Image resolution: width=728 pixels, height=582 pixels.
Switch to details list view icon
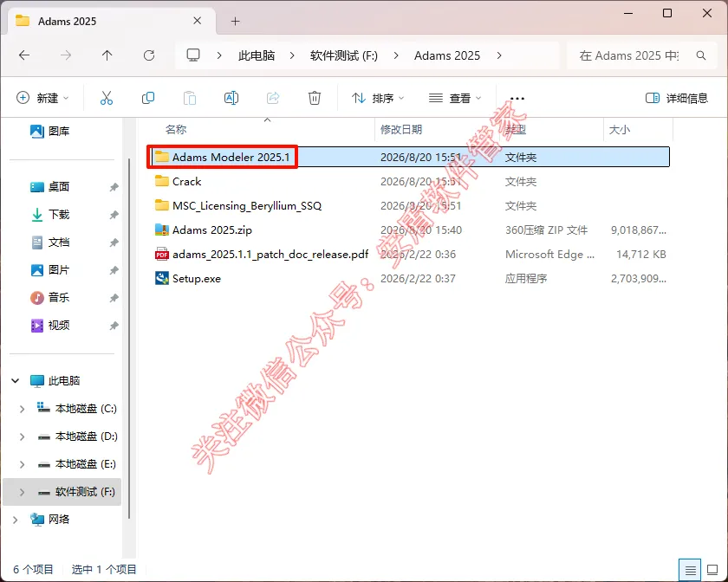(691, 570)
